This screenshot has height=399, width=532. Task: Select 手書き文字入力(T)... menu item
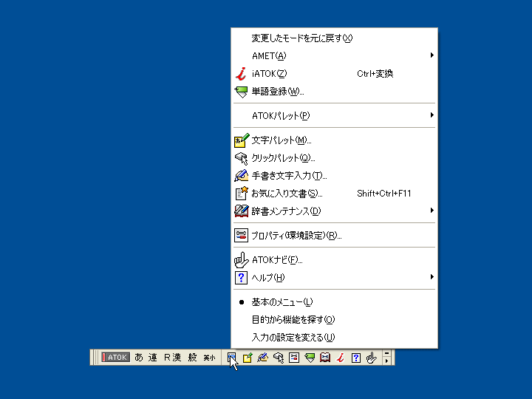pos(334,175)
